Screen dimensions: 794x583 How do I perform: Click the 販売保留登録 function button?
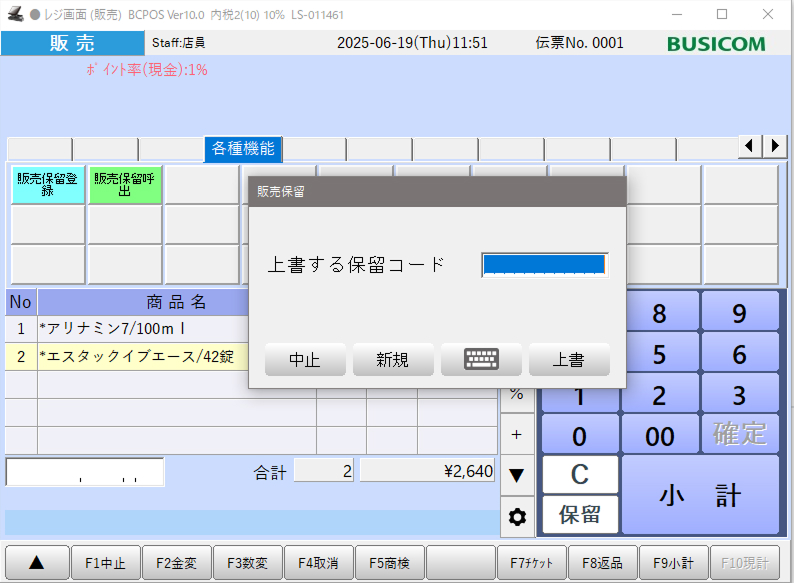coord(48,185)
